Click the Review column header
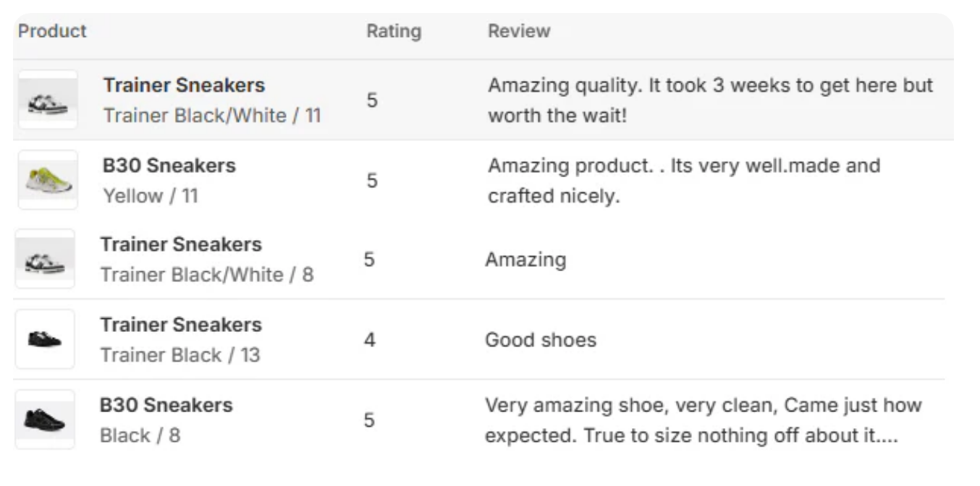 519,31
